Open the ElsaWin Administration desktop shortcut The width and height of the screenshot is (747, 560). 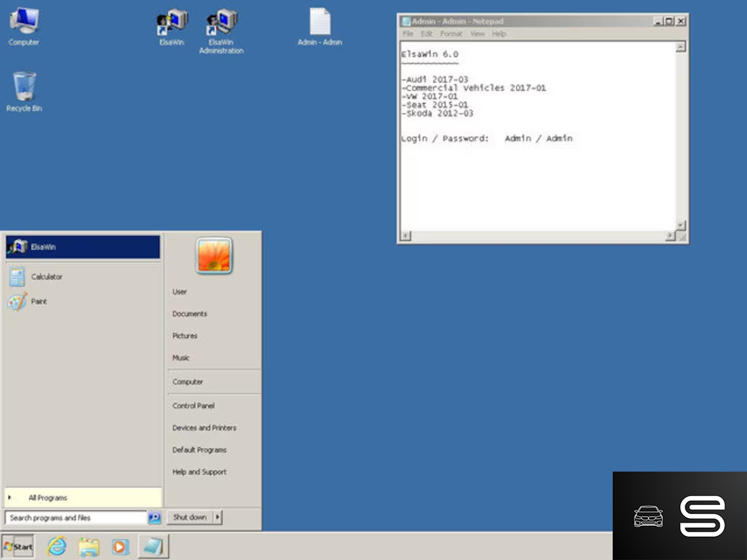tap(221, 26)
